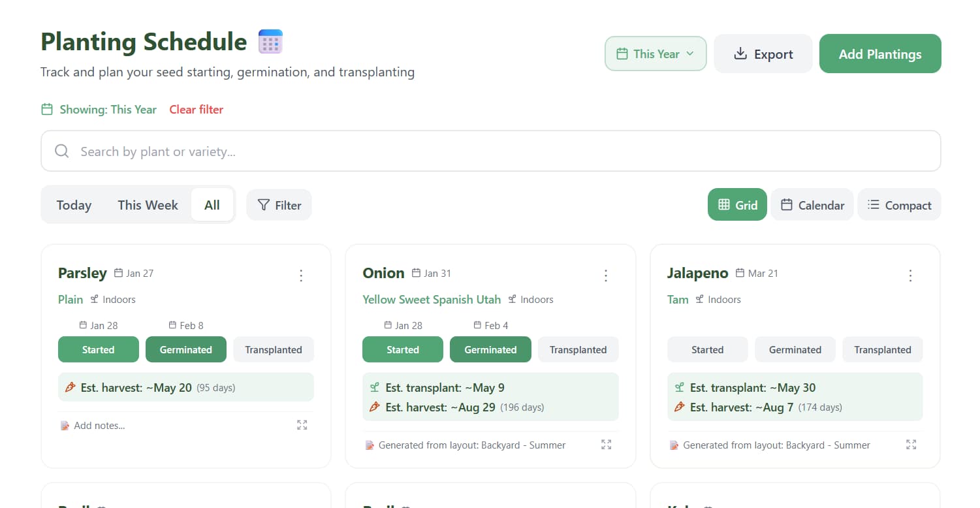Screen dimensions: 980x508
Task: Clear the active filter
Action: pyautogui.click(x=196, y=109)
